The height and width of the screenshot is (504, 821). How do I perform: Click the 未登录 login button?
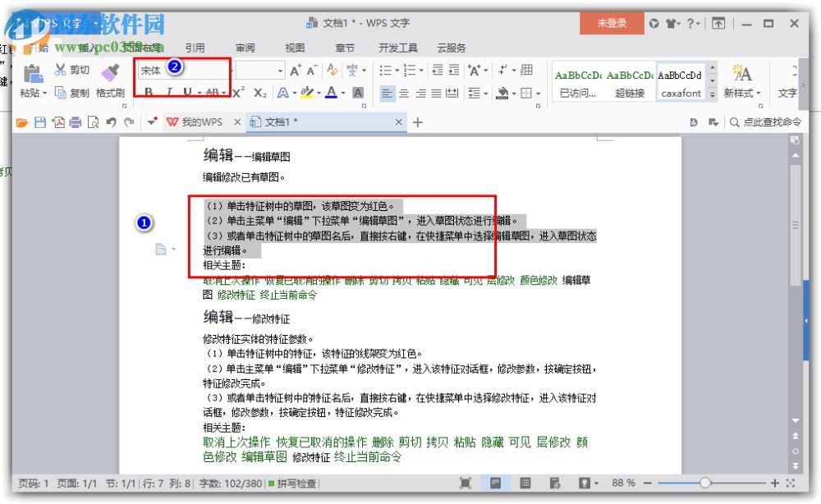612,25
